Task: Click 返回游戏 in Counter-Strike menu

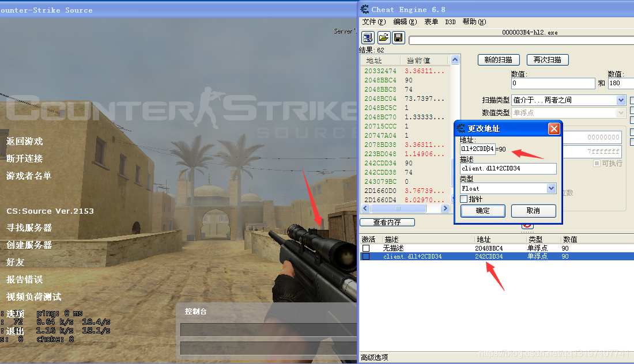Action: 25,142
